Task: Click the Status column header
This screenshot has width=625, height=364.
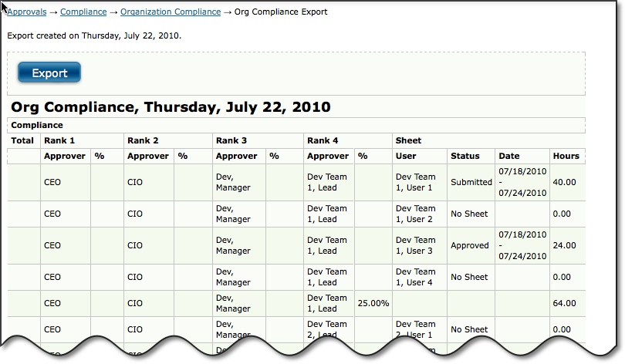Action: click(465, 156)
